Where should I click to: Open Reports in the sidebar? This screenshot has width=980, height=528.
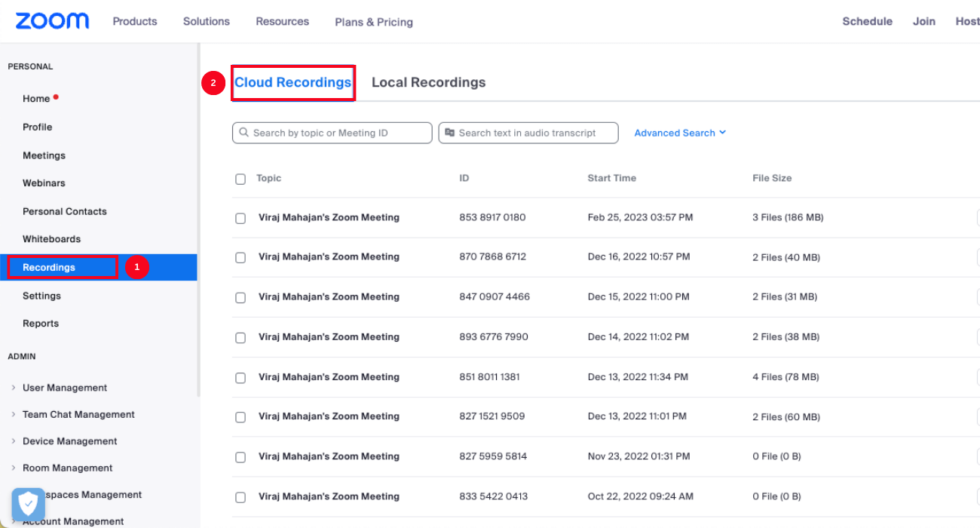tap(41, 324)
